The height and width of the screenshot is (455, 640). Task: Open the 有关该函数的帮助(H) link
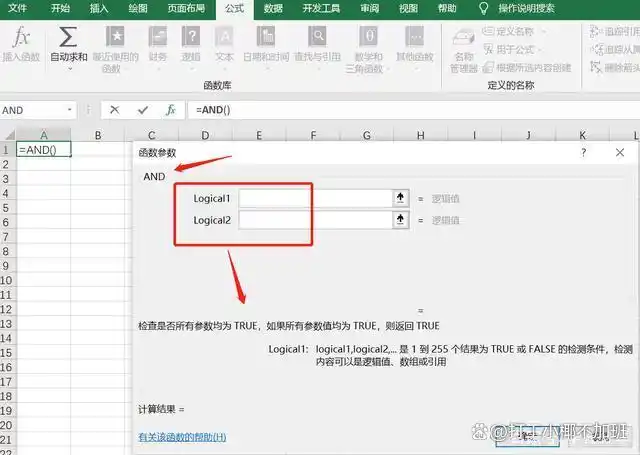click(182, 437)
